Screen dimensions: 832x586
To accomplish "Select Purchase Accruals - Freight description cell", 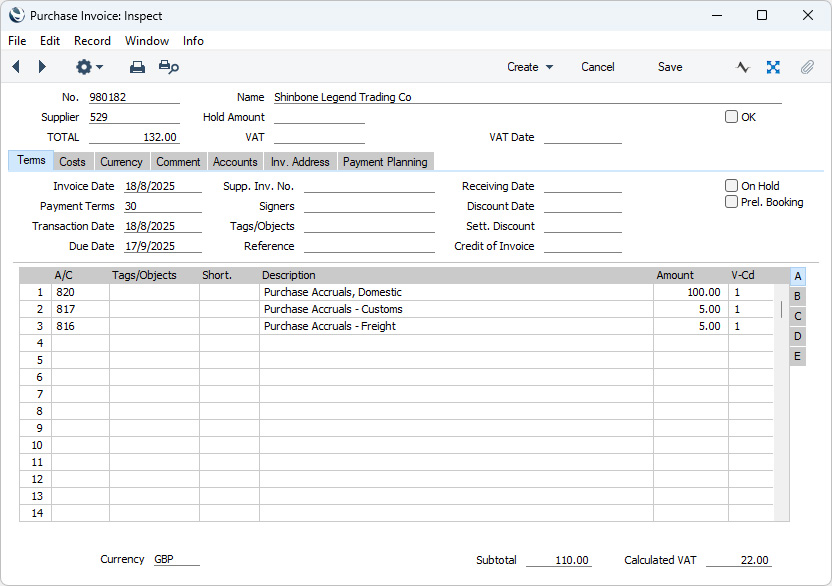I will coord(456,326).
